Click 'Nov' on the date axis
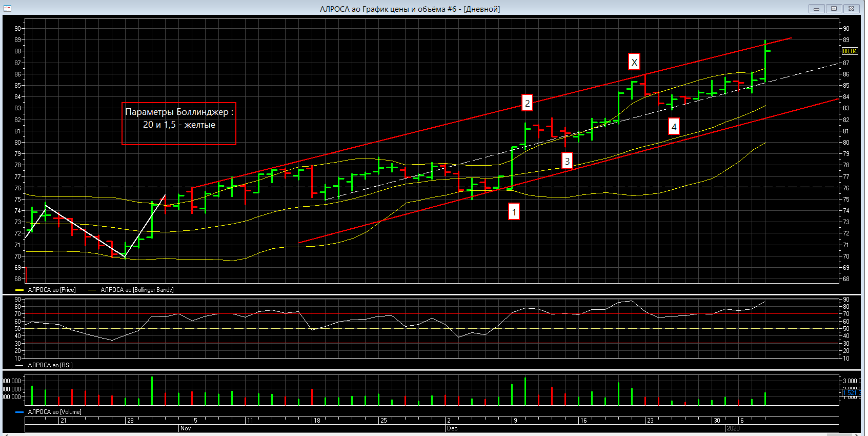The height and width of the screenshot is (436, 868). click(186, 428)
